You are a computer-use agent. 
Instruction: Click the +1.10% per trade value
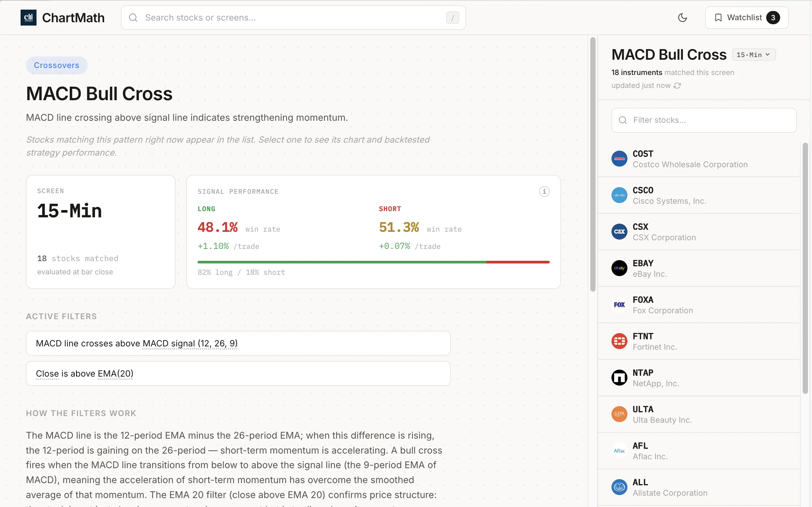(x=213, y=247)
